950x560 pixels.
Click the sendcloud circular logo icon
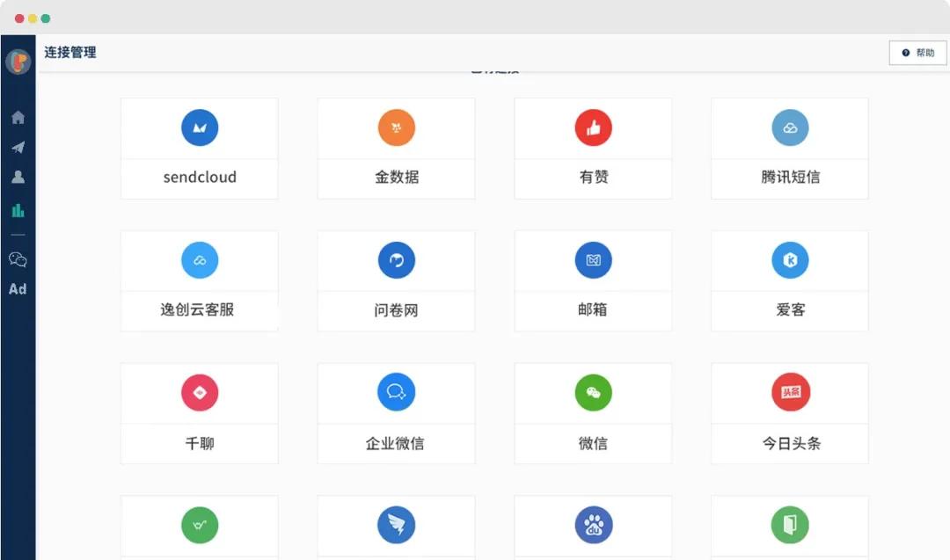tap(200, 127)
